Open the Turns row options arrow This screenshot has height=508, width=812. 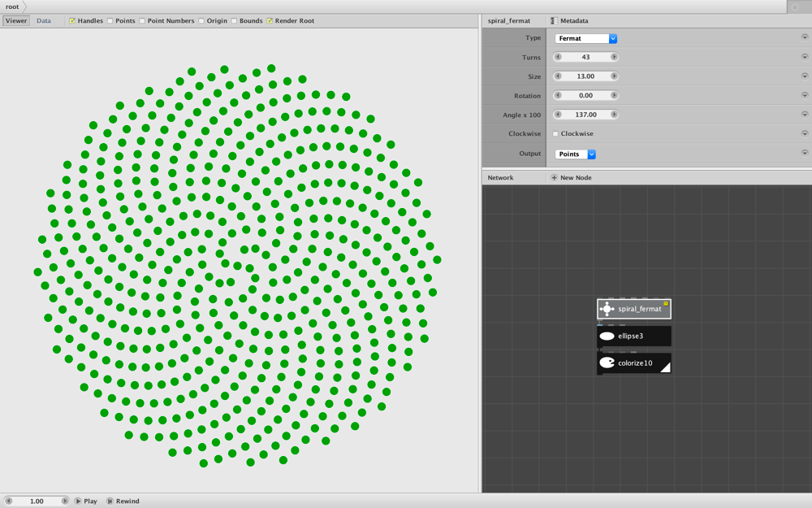click(804, 57)
